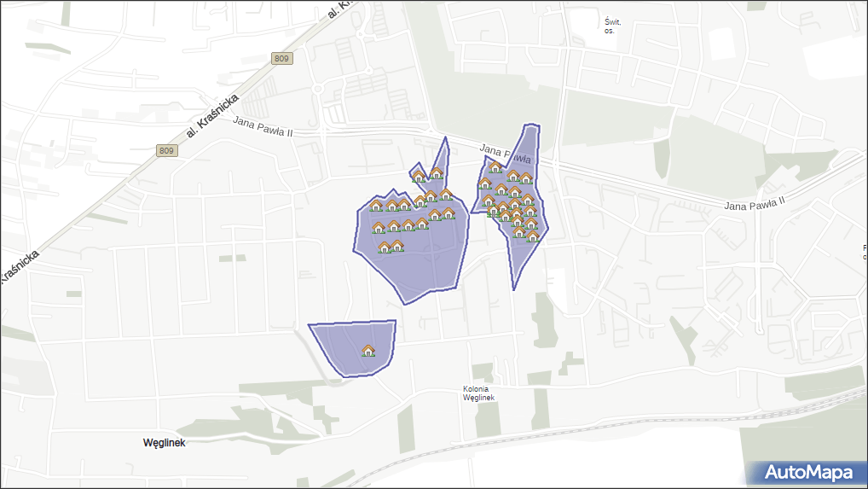This screenshot has height=489, width=868.
Task: Click the Jana Pawła II label near al. Kraśnicka
Action: 263,126
